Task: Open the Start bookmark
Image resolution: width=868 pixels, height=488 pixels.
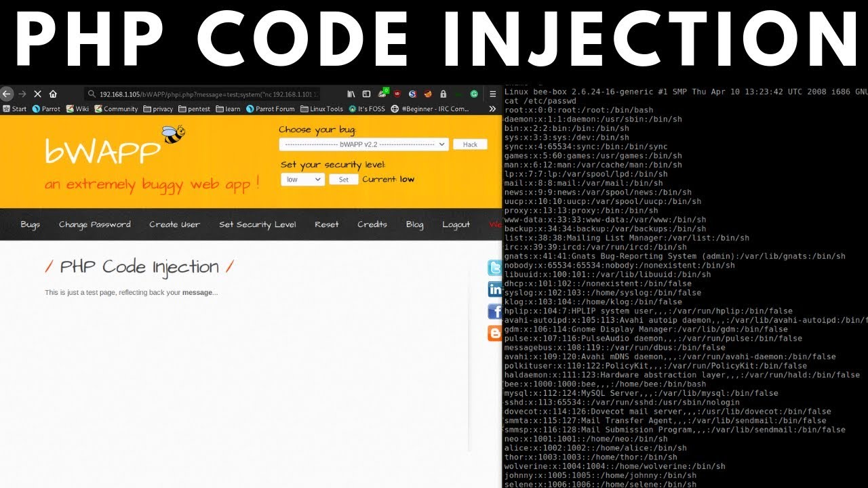Action: [x=14, y=108]
